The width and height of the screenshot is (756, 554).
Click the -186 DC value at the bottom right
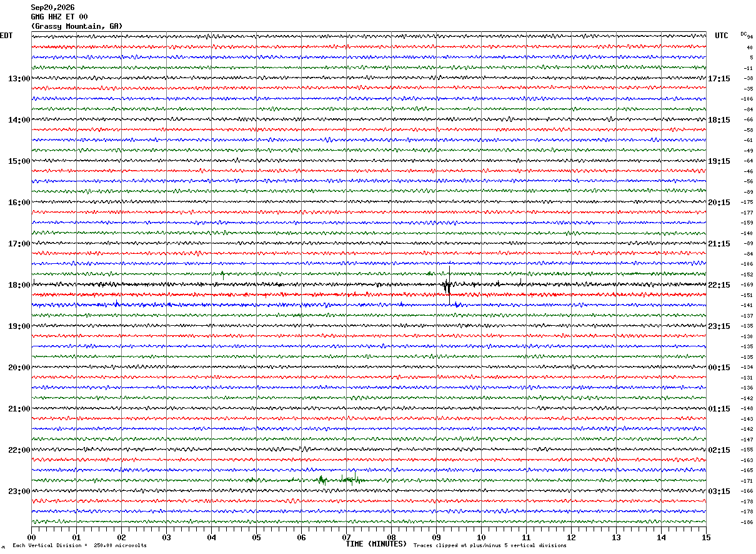pyautogui.click(x=747, y=522)
